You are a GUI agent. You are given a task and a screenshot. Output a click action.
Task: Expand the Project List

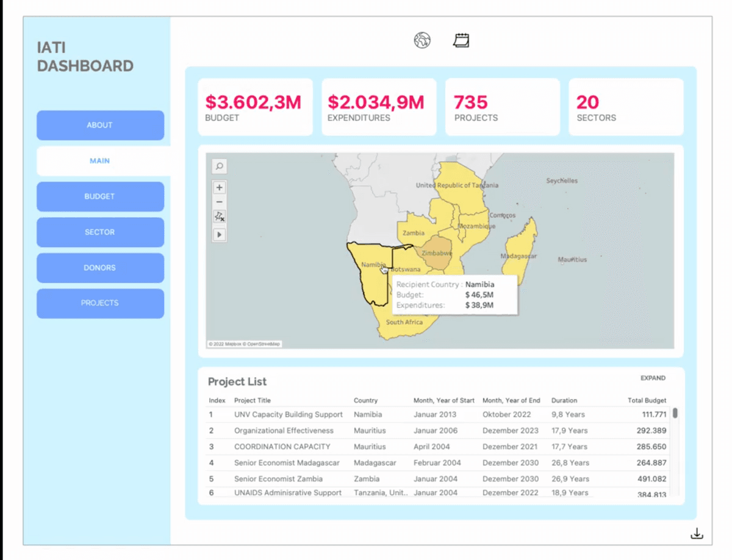click(653, 378)
